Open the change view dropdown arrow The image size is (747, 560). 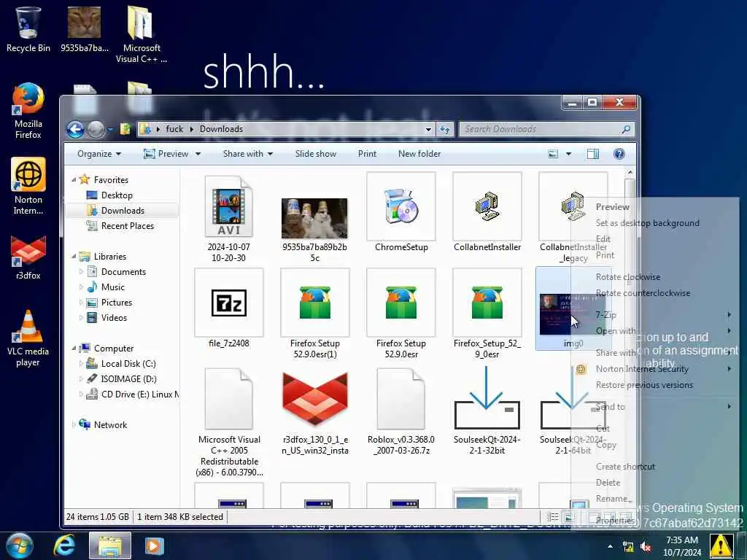(568, 154)
